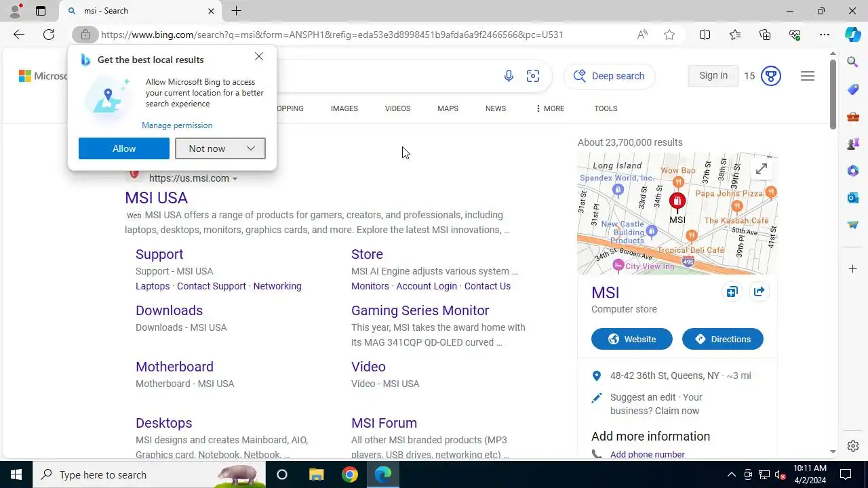Open Edge Settings and more menu
868x488 pixels.
825,35
